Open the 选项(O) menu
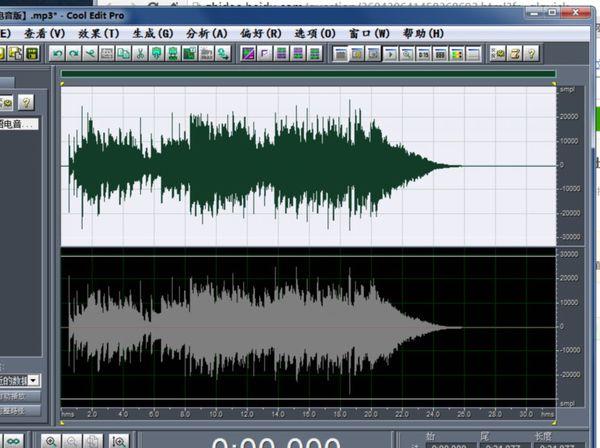 [x=315, y=34]
